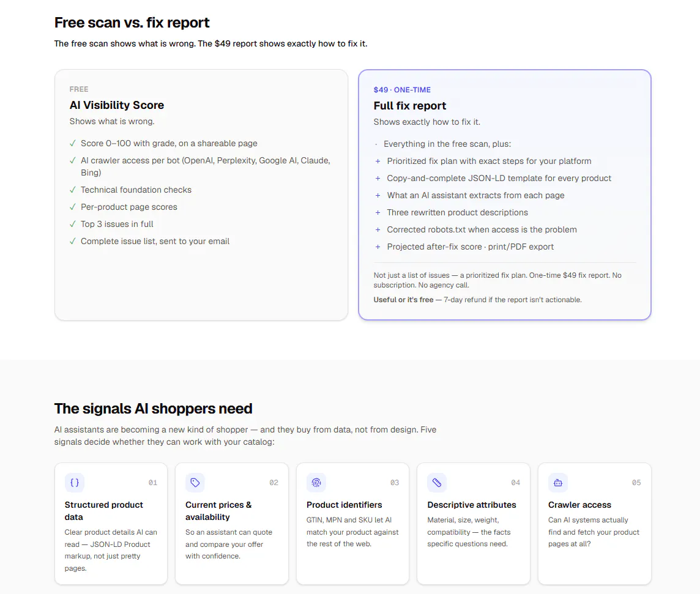The height and width of the screenshot is (594, 700).
Task: Click 'Can AI systems actually find' description
Action: click(x=594, y=532)
